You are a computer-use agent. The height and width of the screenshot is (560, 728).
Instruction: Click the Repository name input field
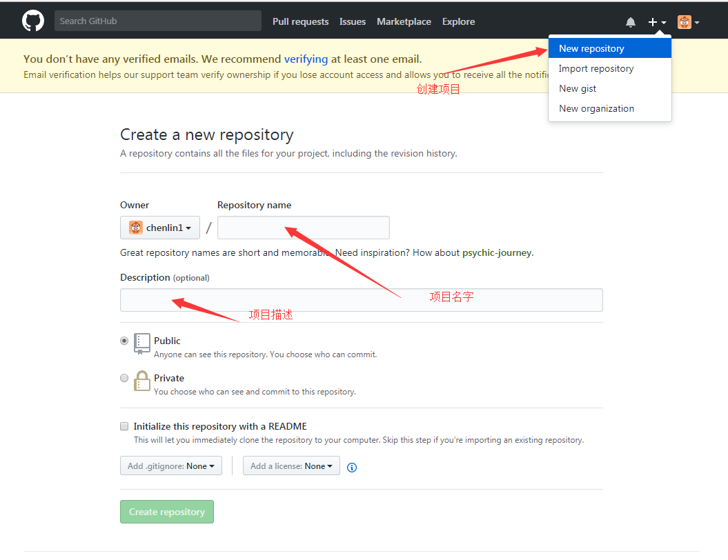tap(303, 228)
